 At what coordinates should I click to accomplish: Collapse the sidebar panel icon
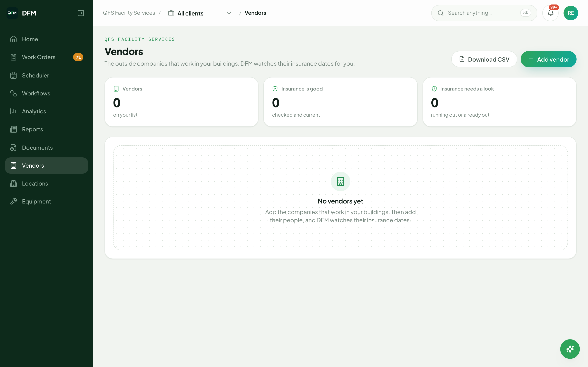81,13
